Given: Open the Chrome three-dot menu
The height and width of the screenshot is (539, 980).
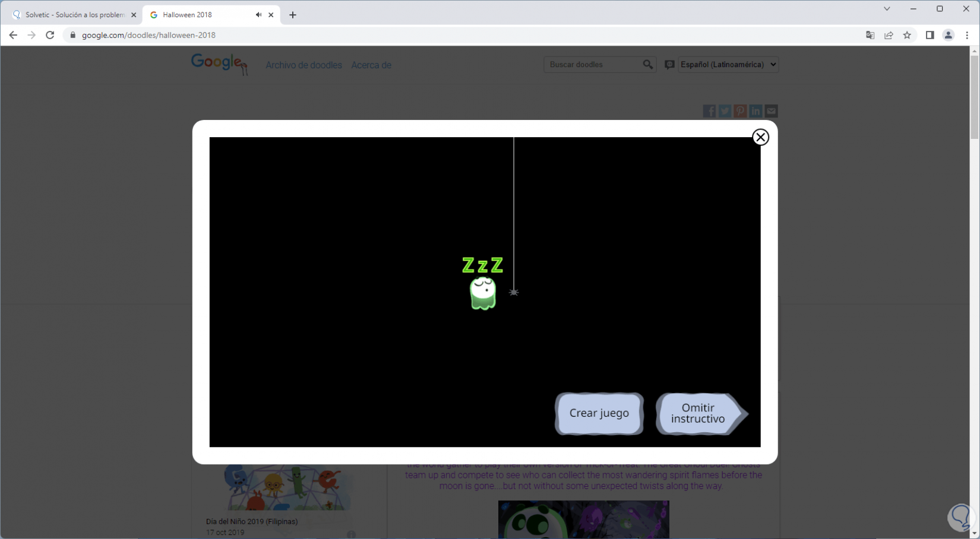Looking at the screenshot, I should (967, 35).
